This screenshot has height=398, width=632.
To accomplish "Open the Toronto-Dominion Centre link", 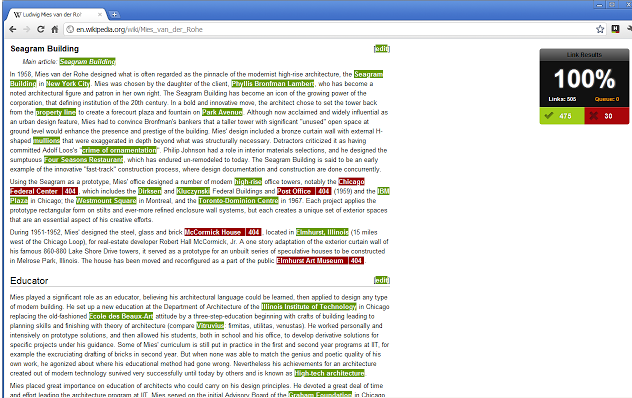I will 238,201.
